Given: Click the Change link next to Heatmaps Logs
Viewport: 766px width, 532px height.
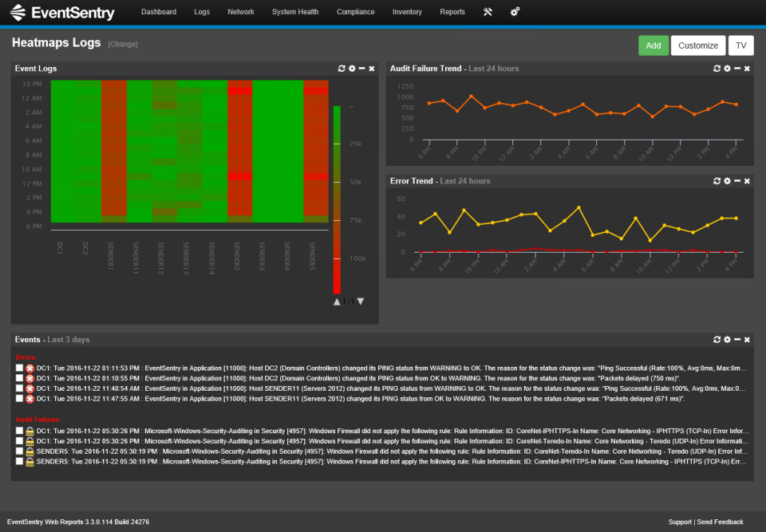Looking at the screenshot, I should [122, 44].
